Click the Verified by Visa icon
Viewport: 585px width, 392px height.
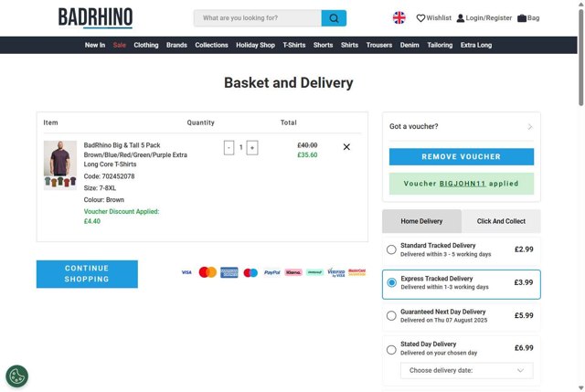[336, 272]
